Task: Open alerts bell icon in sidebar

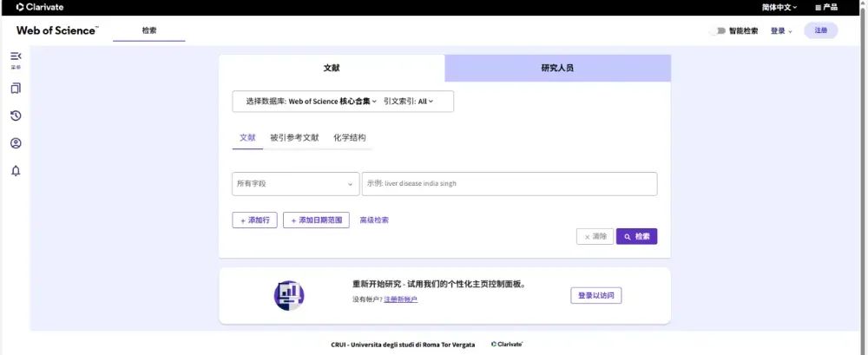Action: pos(16,171)
